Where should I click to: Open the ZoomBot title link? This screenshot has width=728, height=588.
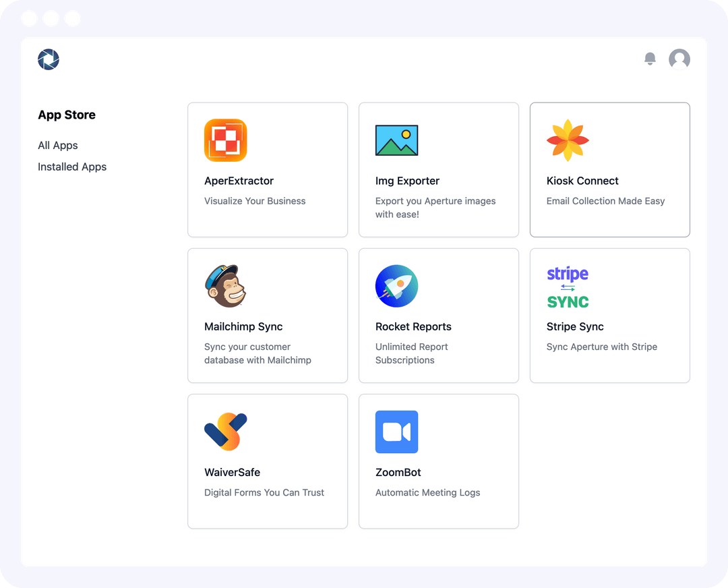[398, 472]
